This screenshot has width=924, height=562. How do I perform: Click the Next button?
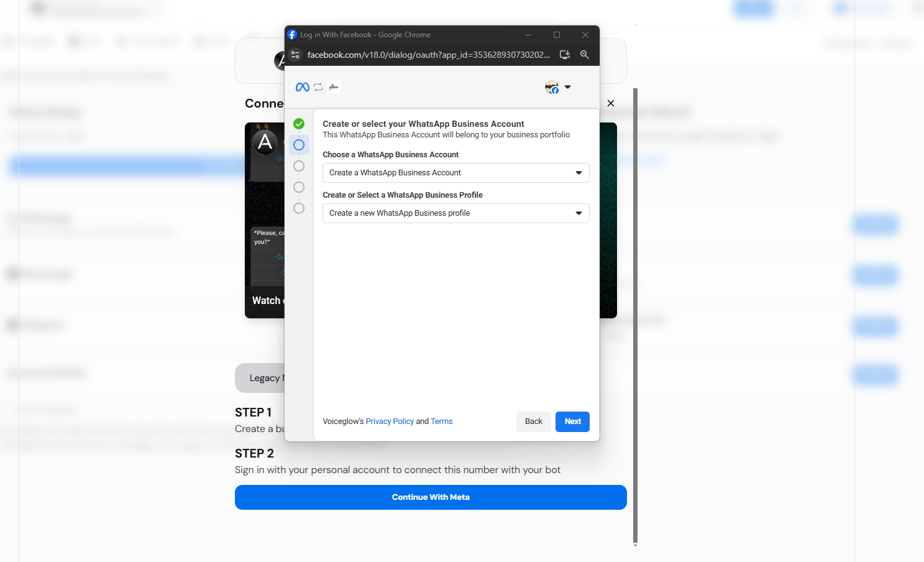coord(572,421)
